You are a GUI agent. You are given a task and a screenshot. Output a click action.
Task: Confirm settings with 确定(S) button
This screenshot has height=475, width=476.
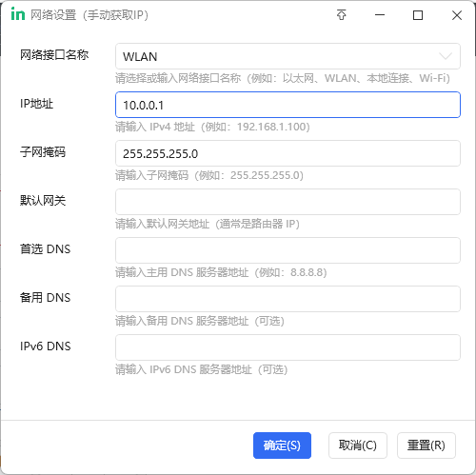[282, 445]
